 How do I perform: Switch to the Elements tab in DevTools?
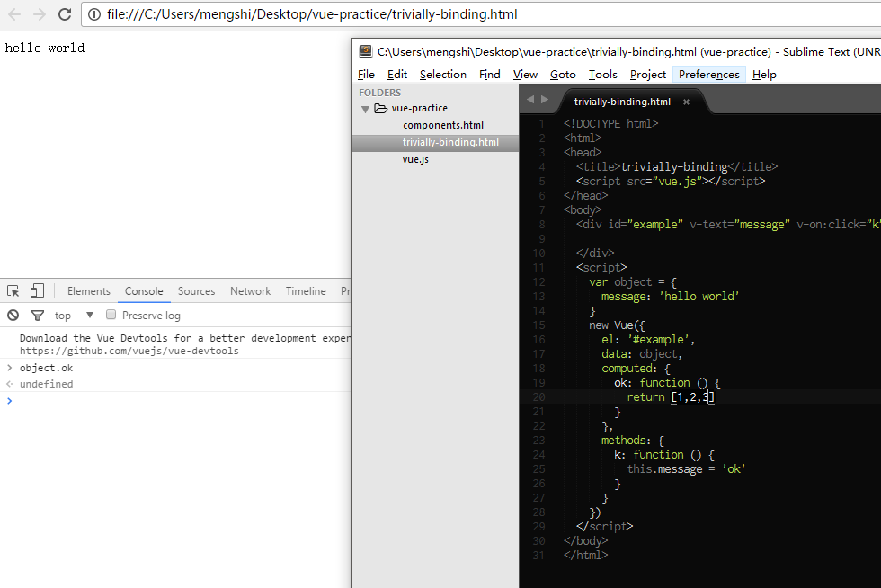[89, 291]
